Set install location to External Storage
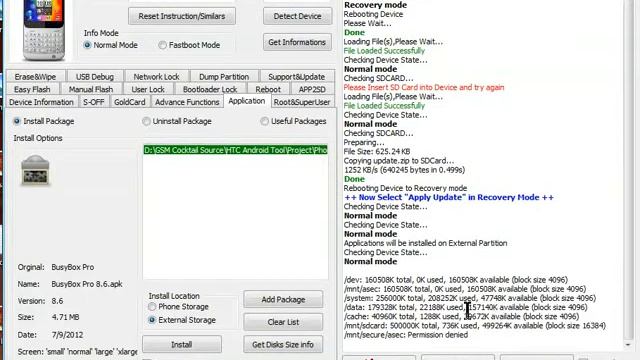 (182, 320)
